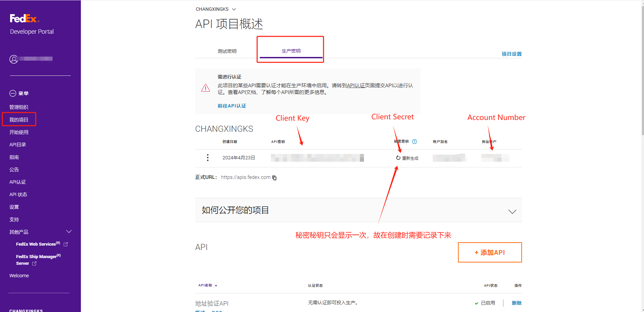This screenshot has width=644, height=312.
Task: Open the 项目设置 link
Action: [x=511, y=54]
